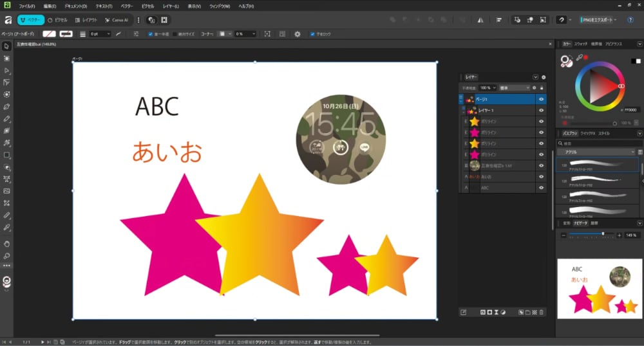Select the Move tool in left toolbar
Viewport: 644px width, 346px height.
pos(6,46)
